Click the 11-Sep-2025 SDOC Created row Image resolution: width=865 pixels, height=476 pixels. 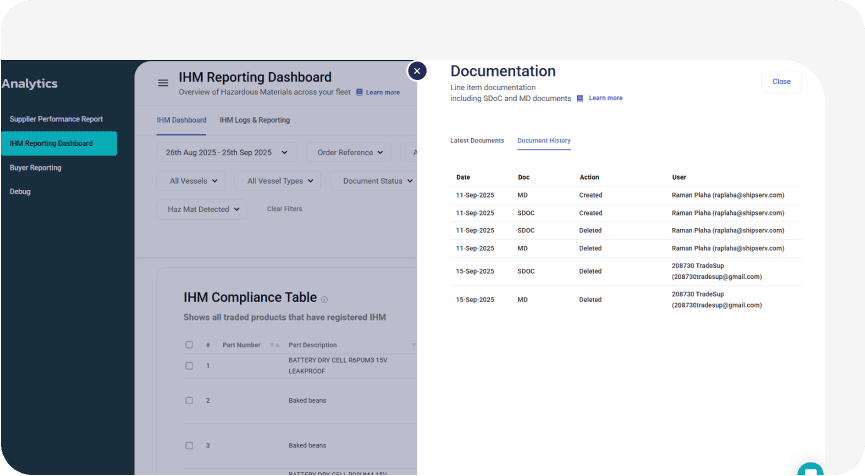point(626,213)
